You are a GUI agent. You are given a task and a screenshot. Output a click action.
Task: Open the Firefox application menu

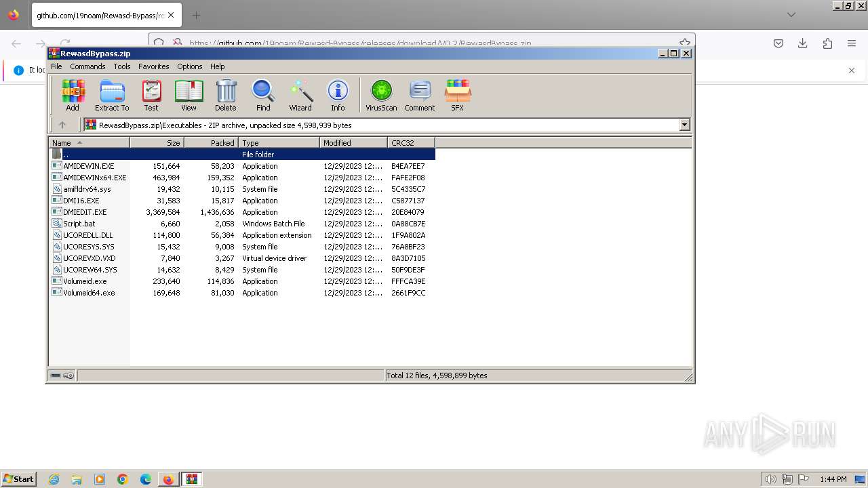[x=852, y=43]
